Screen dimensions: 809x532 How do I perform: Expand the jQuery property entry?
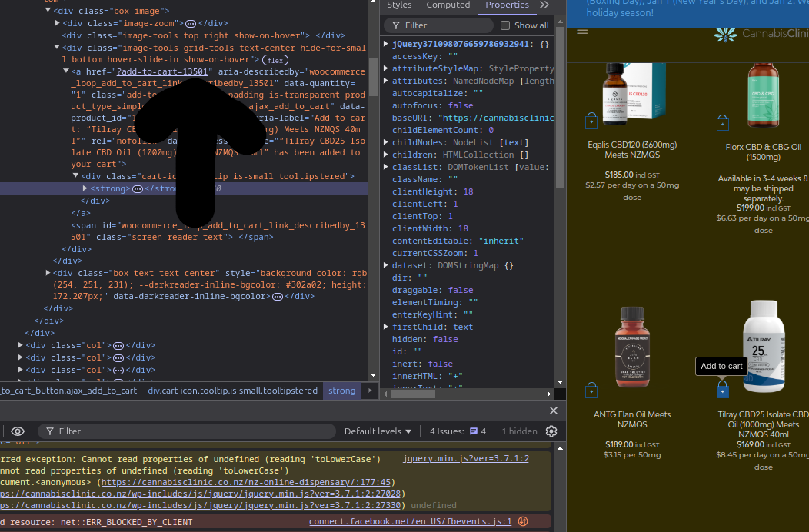click(x=385, y=44)
